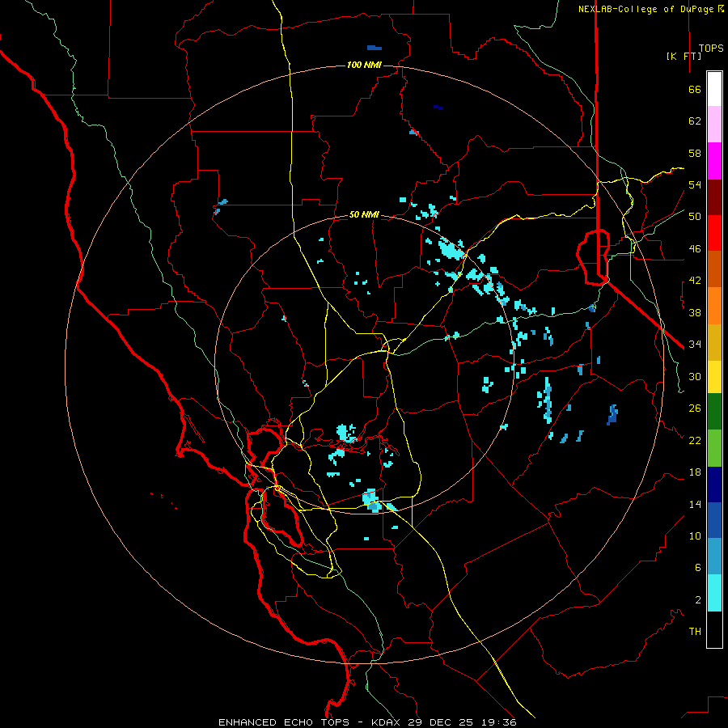The height and width of the screenshot is (728, 728).
Task: Click the 2 legend value
Action: (698, 600)
